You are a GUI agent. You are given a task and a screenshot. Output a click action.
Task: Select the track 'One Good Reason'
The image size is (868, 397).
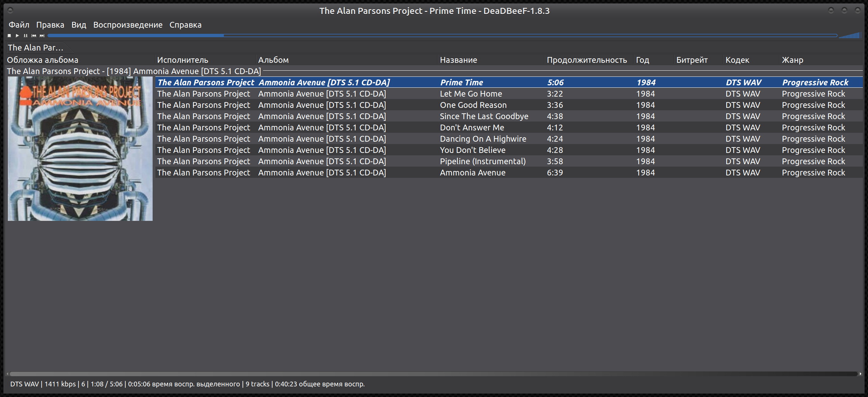pos(509,105)
